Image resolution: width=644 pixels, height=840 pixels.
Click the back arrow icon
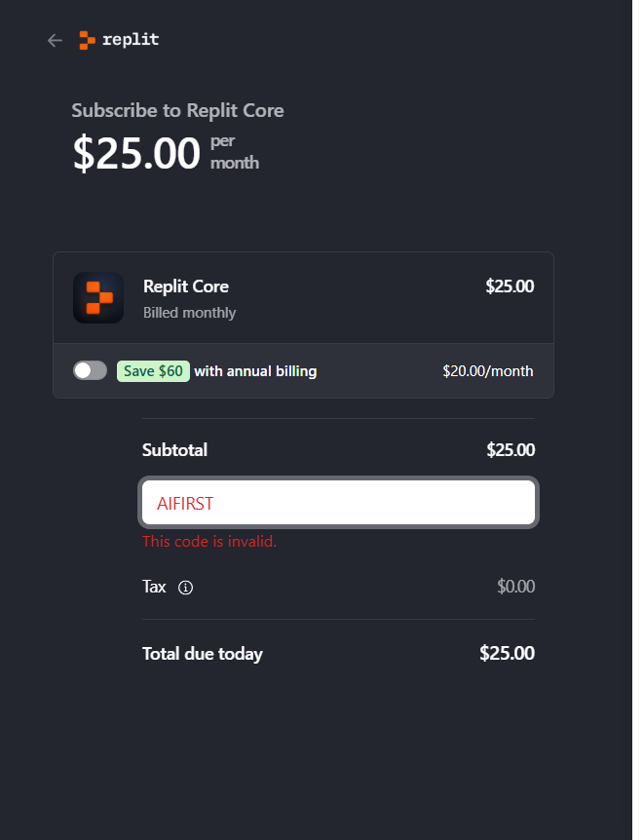(55, 40)
